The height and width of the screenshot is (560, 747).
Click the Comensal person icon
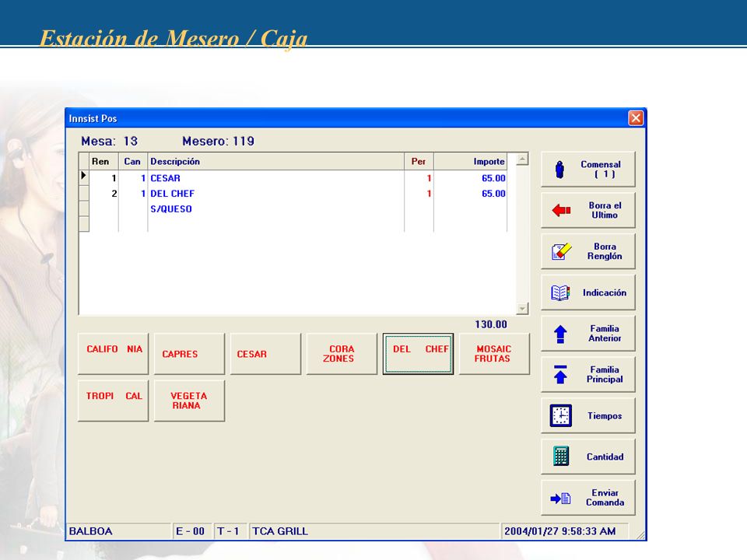point(559,169)
